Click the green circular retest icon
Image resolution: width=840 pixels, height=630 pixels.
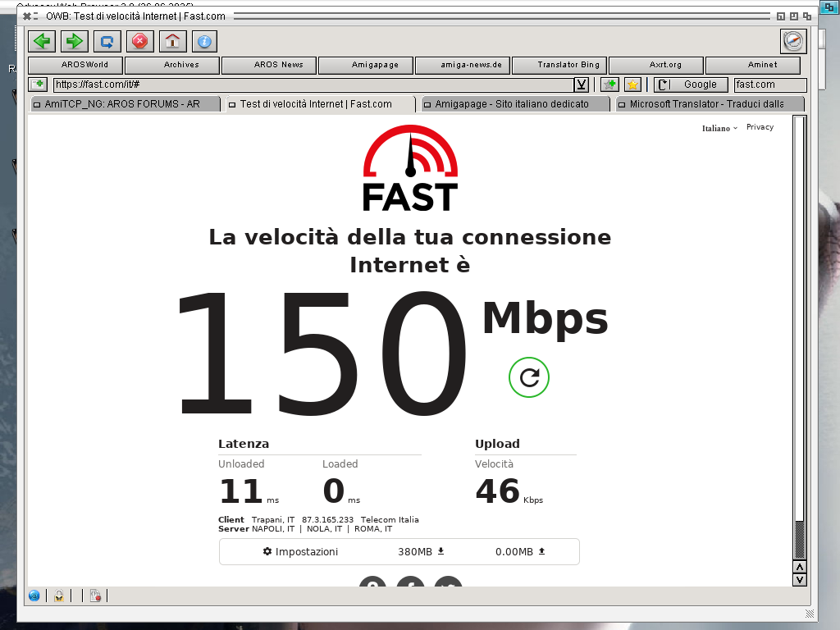[529, 377]
